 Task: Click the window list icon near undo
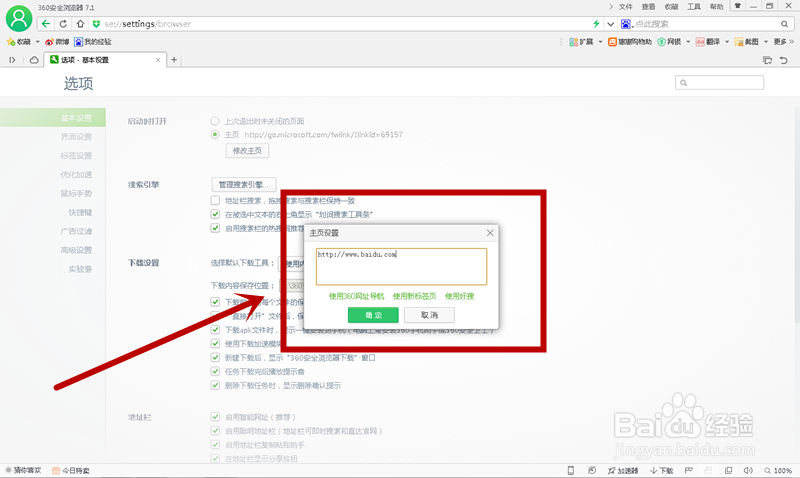pyautogui.click(x=767, y=60)
